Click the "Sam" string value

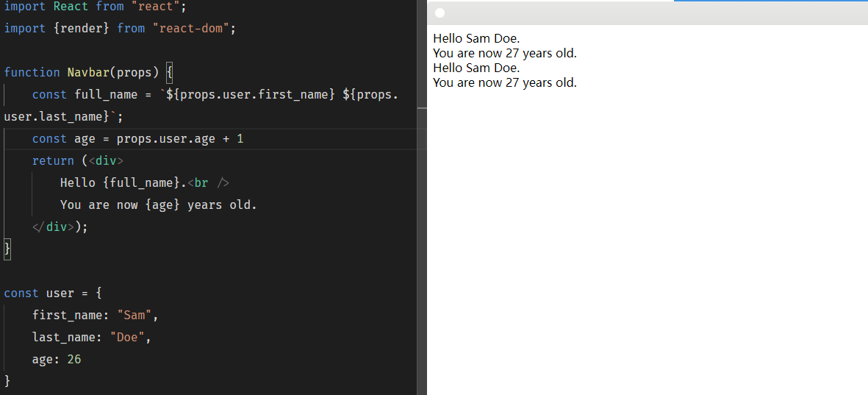point(134,315)
